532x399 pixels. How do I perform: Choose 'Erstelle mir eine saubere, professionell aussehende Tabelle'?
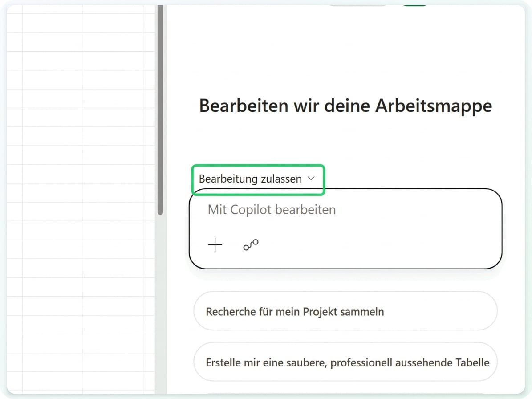point(345,362)
